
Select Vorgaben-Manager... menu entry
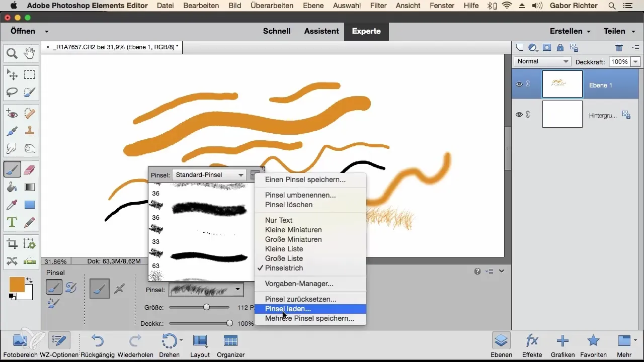pos(310,284)
